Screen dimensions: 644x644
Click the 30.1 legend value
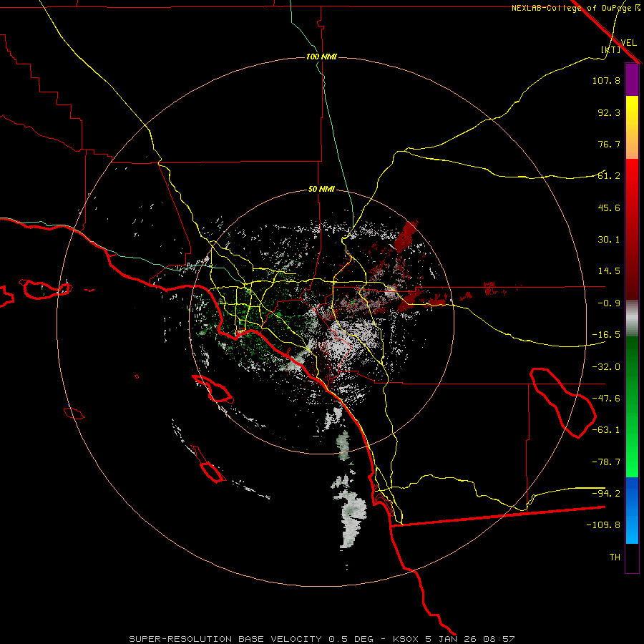(609, 240)
